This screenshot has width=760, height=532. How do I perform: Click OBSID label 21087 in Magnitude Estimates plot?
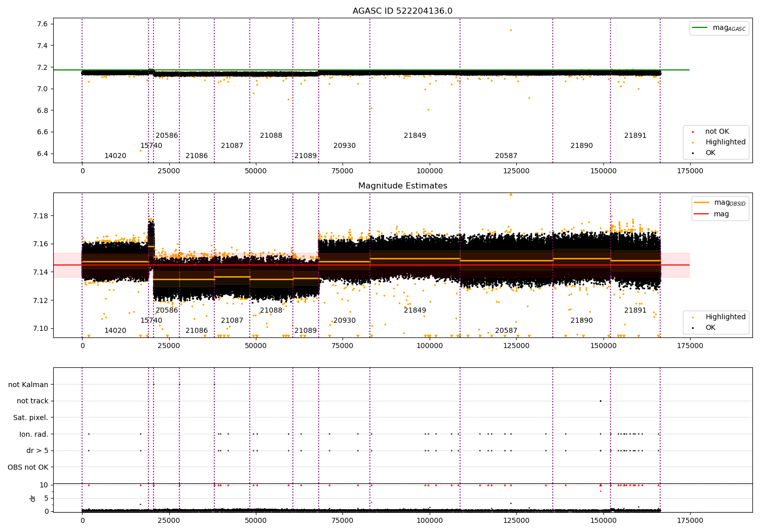click(232, 321)
